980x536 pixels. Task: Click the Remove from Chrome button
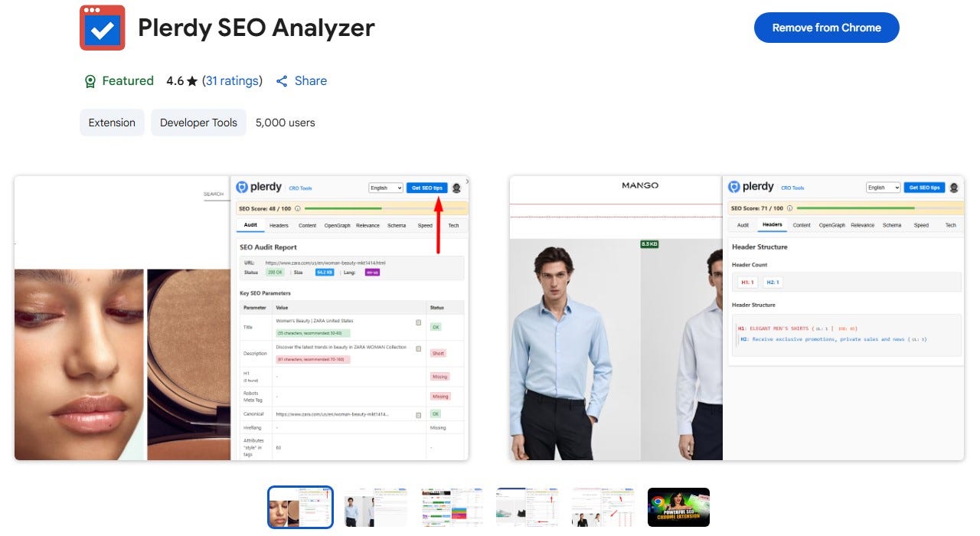tap(827, 28)
